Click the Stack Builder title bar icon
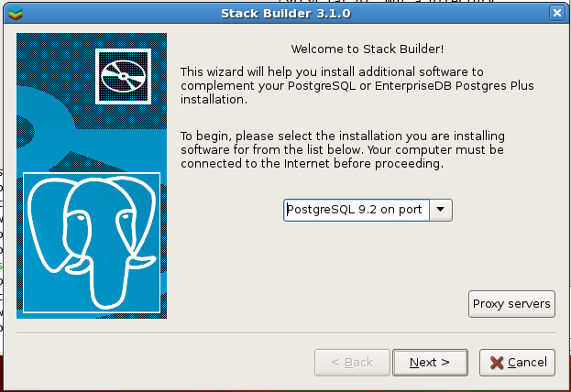The image size is (571, 392). point(16,14)
